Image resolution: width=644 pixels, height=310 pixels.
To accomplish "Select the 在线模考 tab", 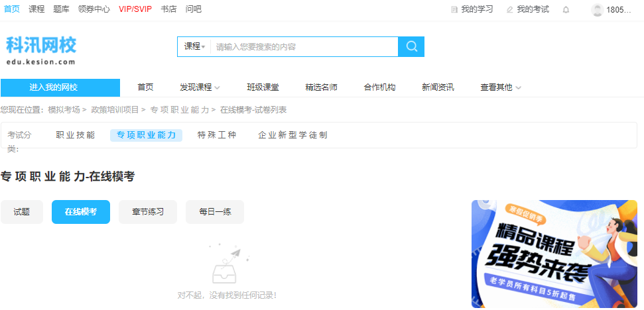I will [81, 212].
